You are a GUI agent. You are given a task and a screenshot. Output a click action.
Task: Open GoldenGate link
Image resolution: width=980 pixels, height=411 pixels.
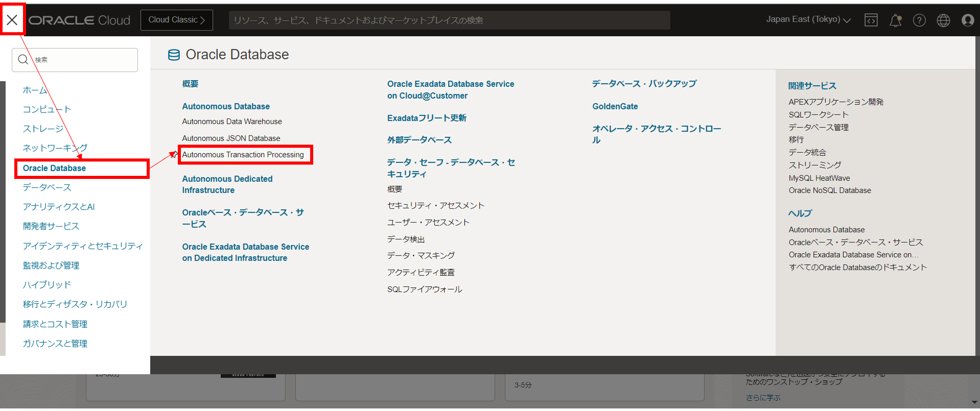click(x=615, y=106)
